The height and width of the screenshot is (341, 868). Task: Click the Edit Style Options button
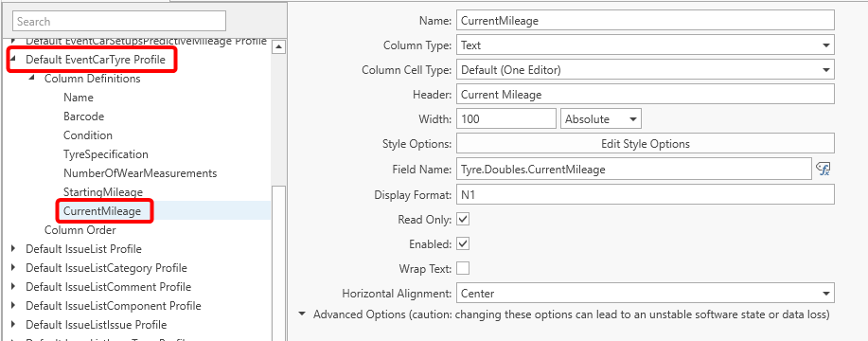[645, 144]
